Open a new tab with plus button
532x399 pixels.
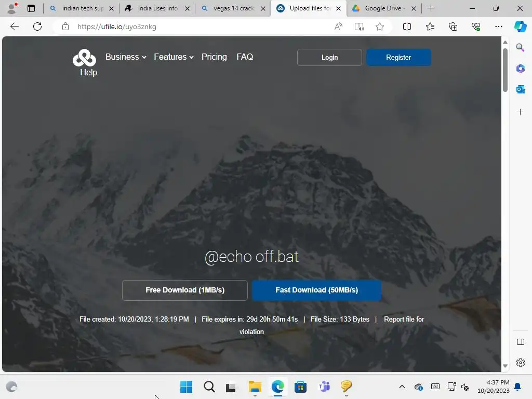(431, 8)
